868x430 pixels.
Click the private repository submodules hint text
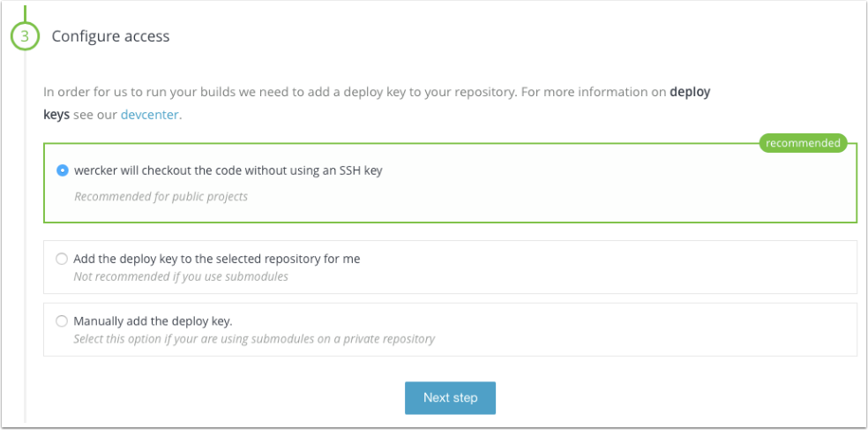click(254, 338)
